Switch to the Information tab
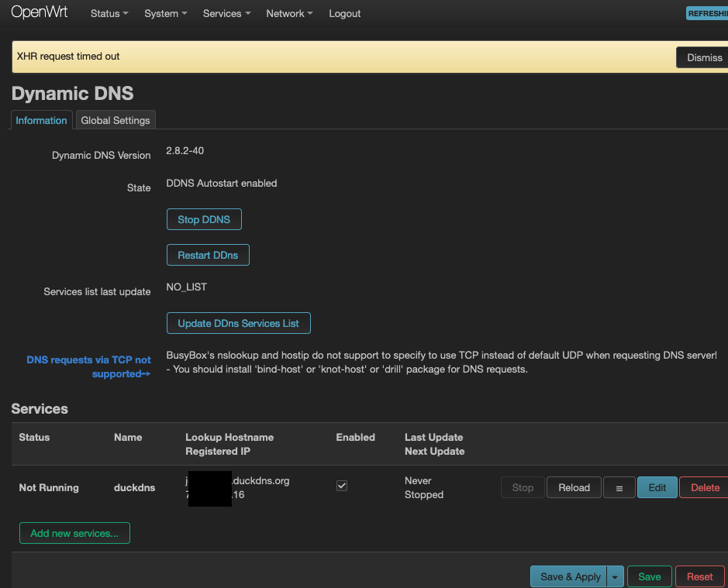The image size is (728, 588). 42,120
